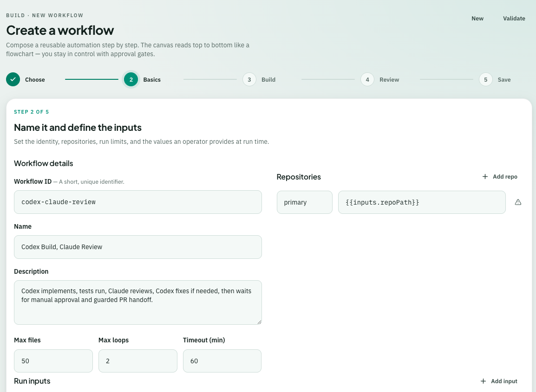Click the plus icon next to Add input

483,381
